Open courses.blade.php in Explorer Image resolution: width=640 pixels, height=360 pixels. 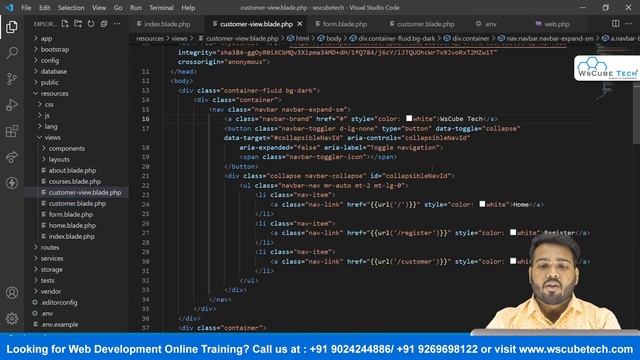click(x=75, y=182)
